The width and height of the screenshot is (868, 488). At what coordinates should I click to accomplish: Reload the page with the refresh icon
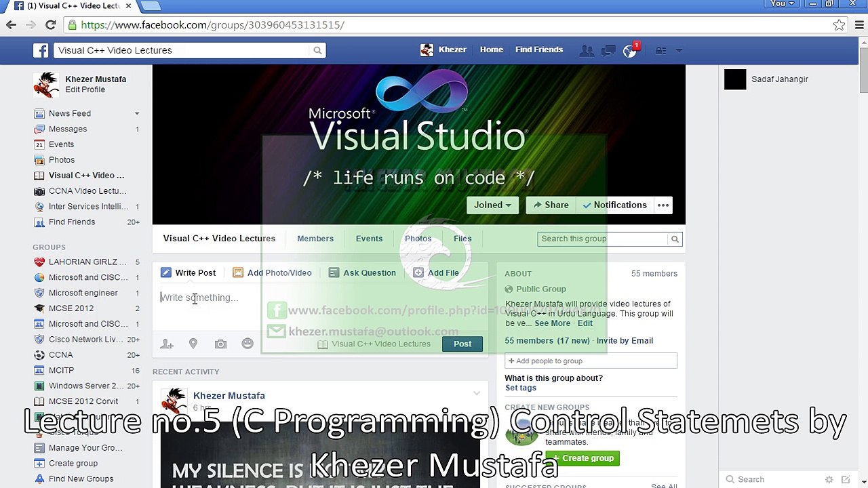[50, 25]
